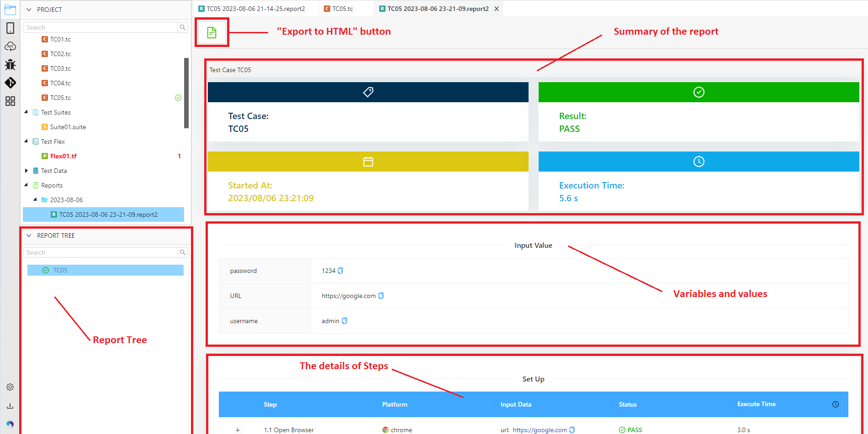
Task: Copy the url input data in step 1.1
Action: (572, 430)
